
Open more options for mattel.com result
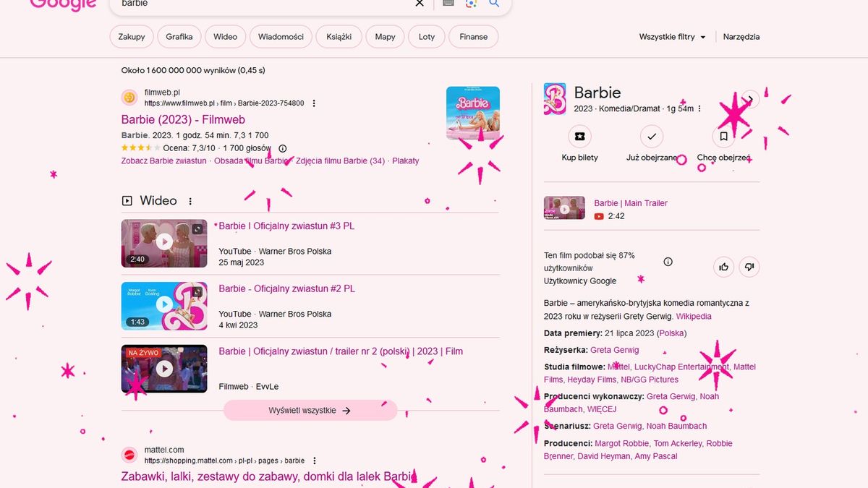coord(315,461)
